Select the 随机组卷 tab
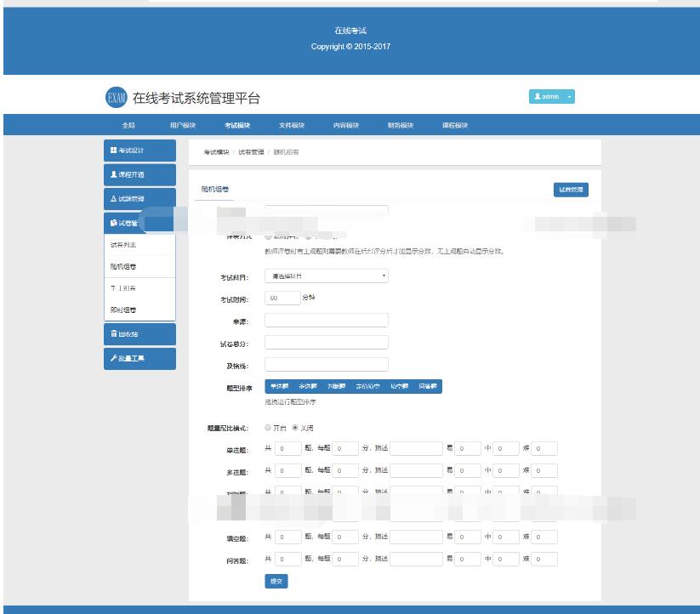The height and width of the screenshot is (614, 700). (214, 190)
